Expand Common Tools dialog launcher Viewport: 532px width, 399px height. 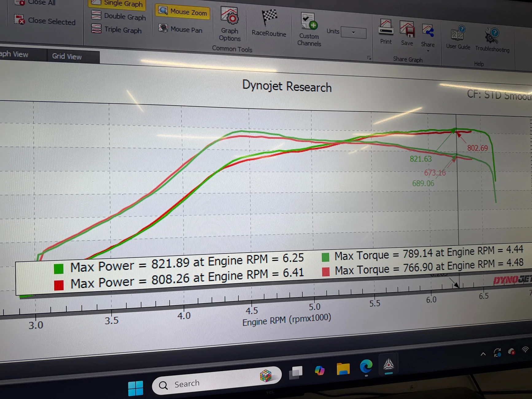[369, 58]
